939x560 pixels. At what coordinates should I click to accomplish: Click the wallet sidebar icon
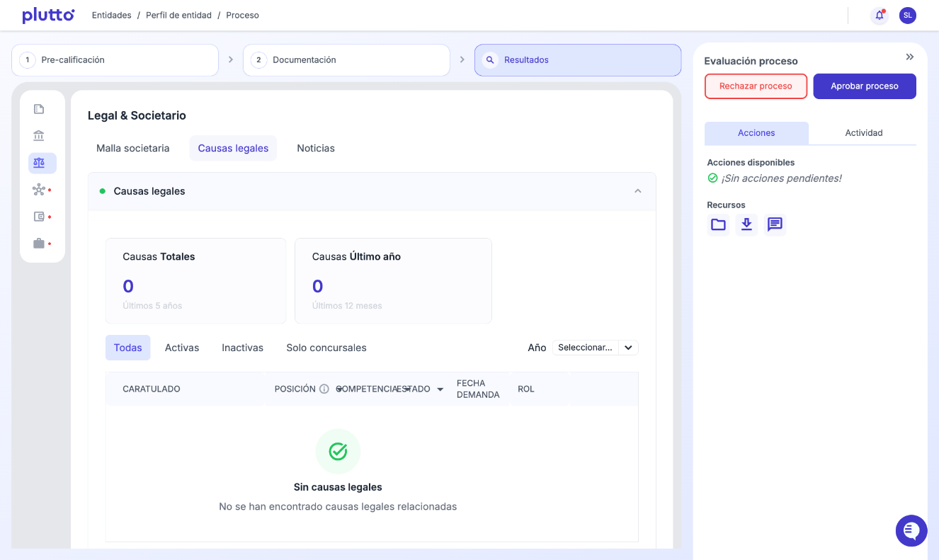[x=39, y=217]
